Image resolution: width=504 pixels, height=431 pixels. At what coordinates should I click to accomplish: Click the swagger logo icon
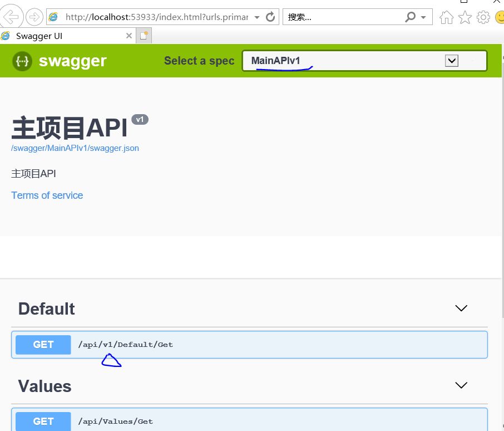[x=22, y=61]
